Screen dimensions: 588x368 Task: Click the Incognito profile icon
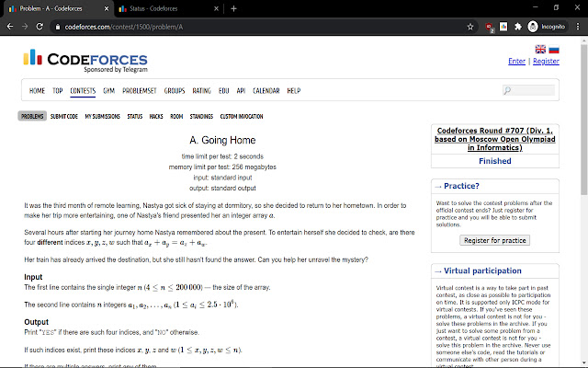pyautogui.click(x=533, y=27)
